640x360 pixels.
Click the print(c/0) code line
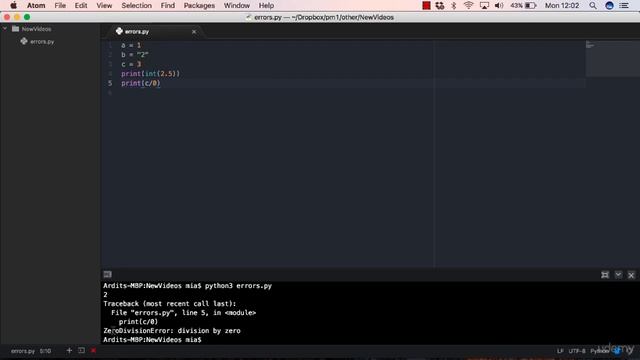(141, 83)
